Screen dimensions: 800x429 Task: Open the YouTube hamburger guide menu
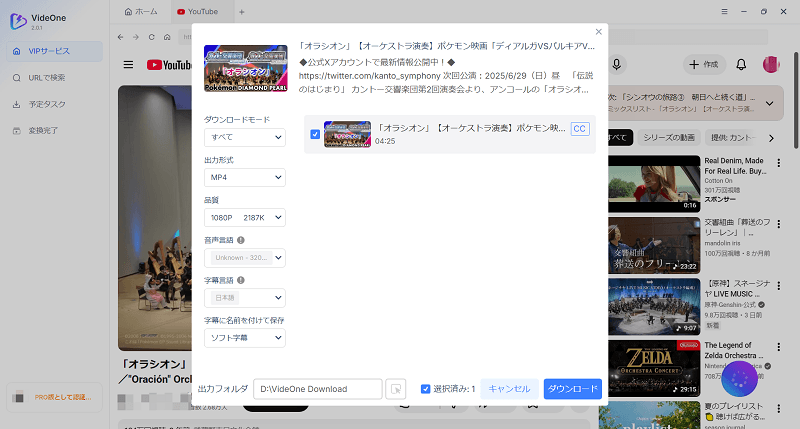[x=129, y=65]
